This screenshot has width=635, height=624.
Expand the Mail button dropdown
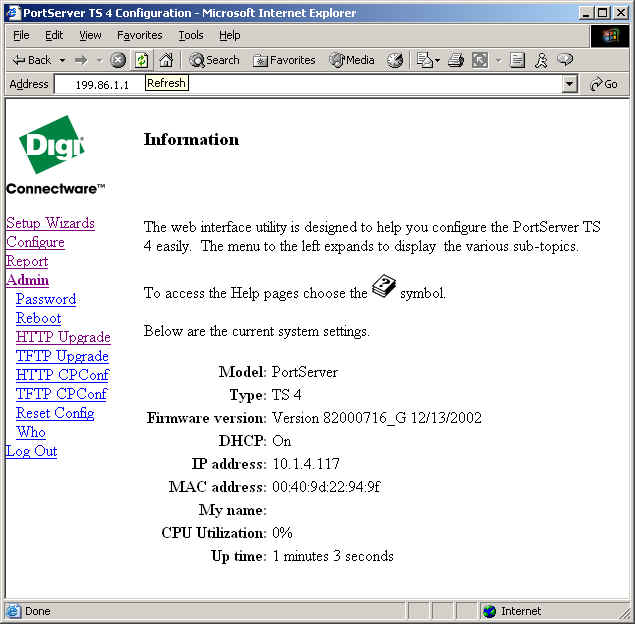point(437,60)
